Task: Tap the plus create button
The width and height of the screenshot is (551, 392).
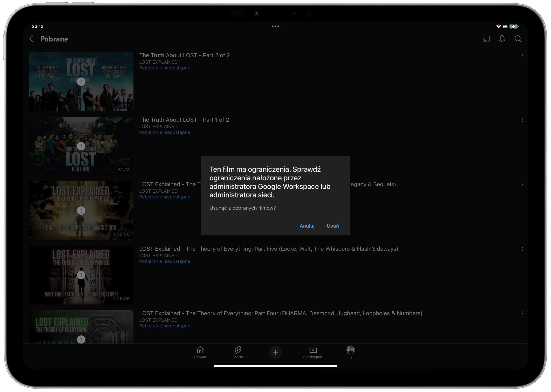Action: pos(275,352)
